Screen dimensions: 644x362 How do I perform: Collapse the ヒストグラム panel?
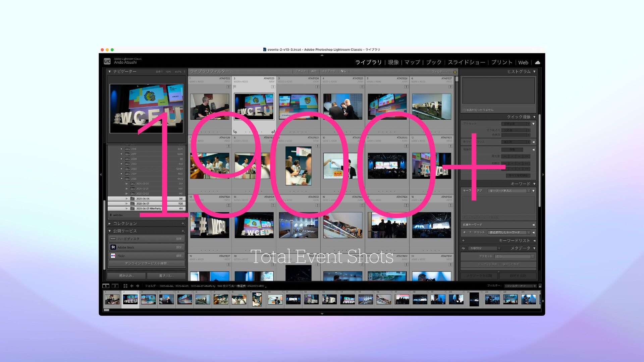click(x=534, y=71)
